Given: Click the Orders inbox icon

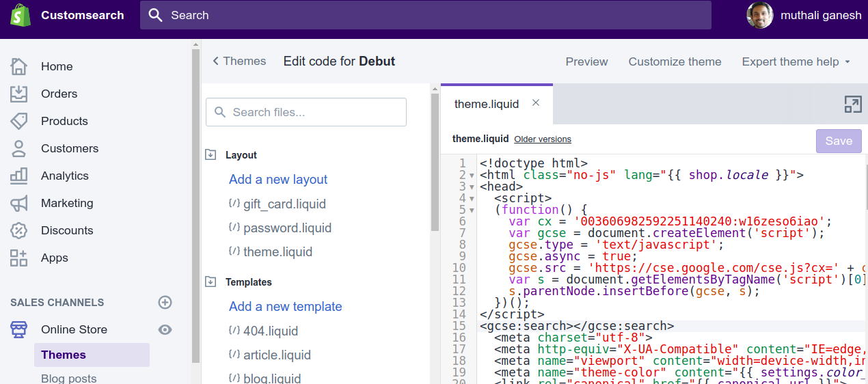Looking at the screenshot, I should coord(19,94).
